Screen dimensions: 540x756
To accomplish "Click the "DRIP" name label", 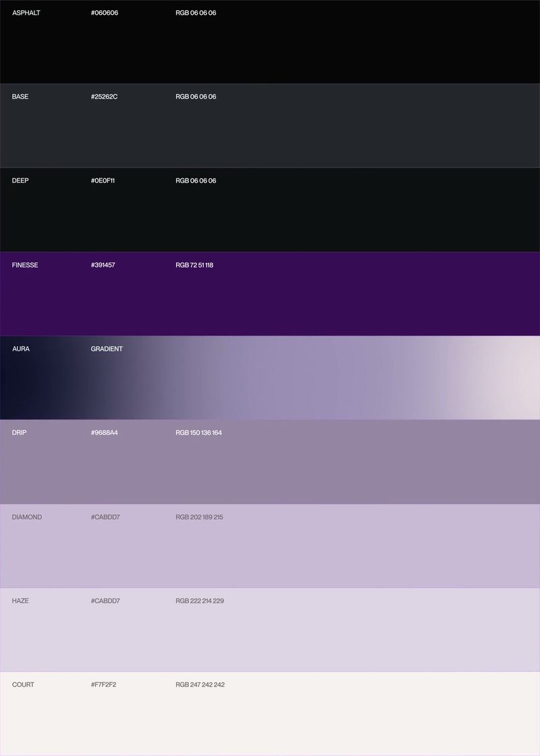I will pos(20,433).
